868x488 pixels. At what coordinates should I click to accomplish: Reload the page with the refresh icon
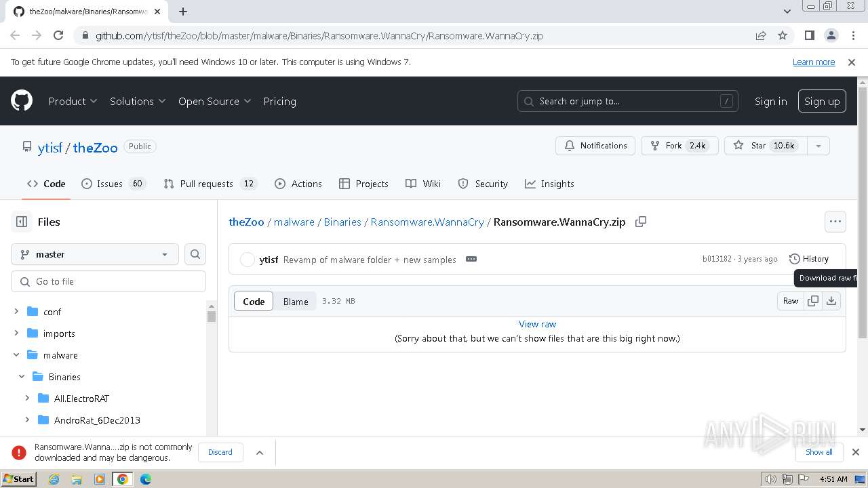58,35
